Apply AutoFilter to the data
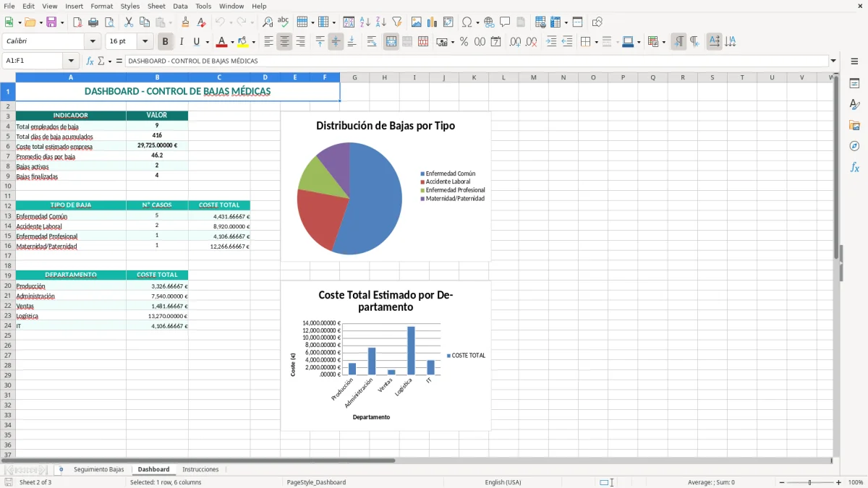 point(396,22)
